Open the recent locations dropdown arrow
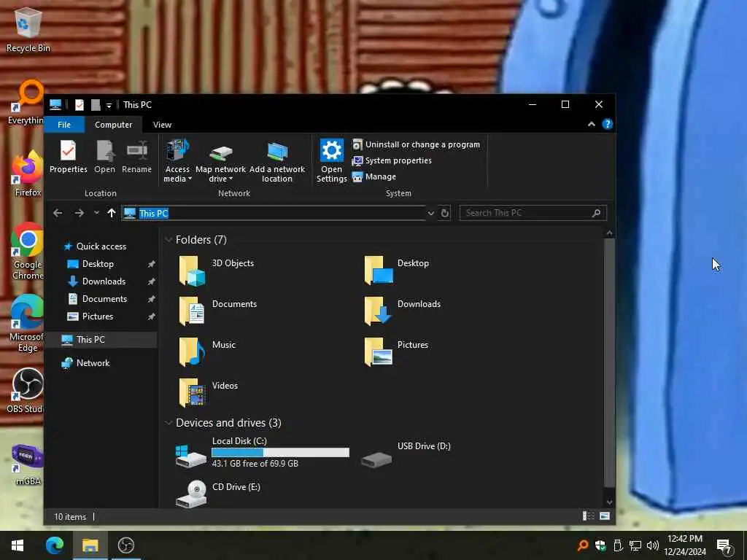Image resolution: width=747 pixels, height=560 pixels. (x=96, y=213)
